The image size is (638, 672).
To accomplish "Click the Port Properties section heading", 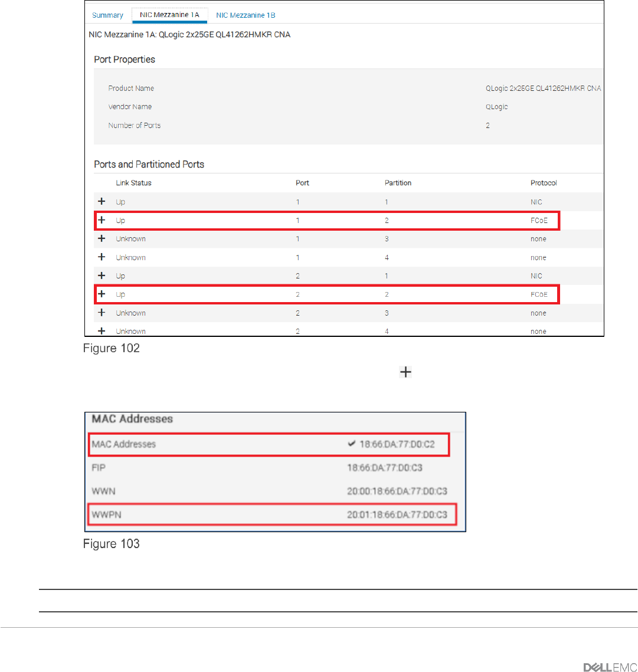I will click(125, 60).
